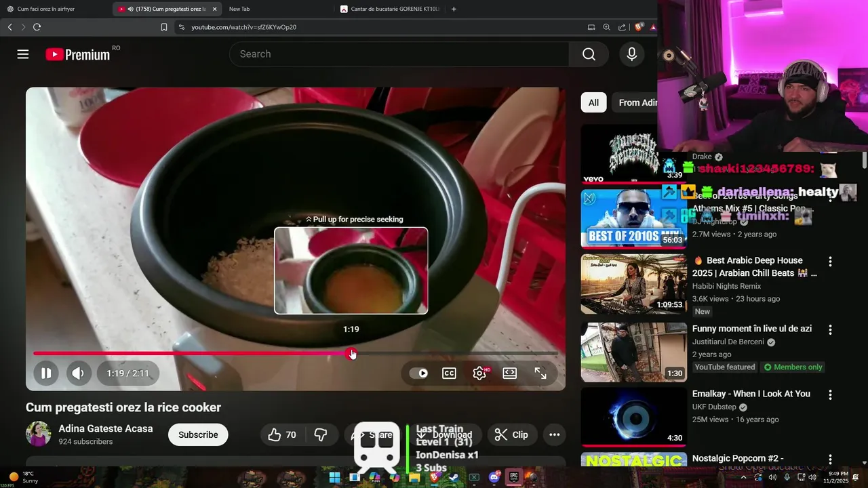
Task: Mute the video volume
Action: pos(79,373)
